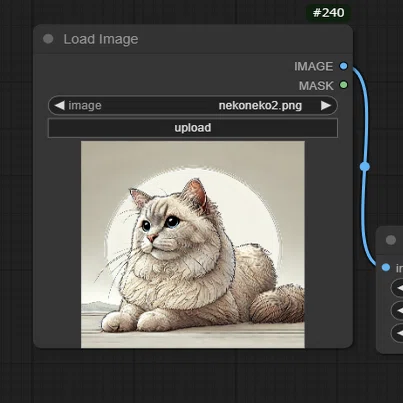403x403 pixels.
Task: Click the previous image left arrow
Action: point(59,105)
